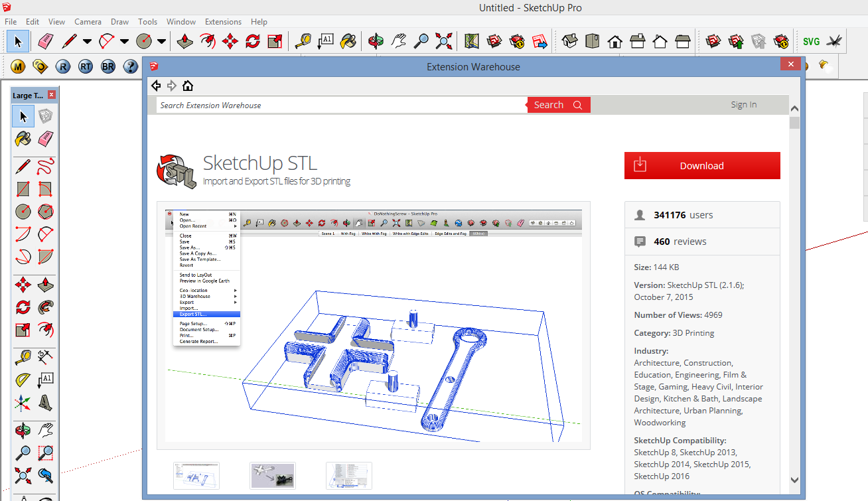The width and height of the screenshot is (868, 501).
Task: Activate the Push/Pull tool
Action: point(184,41)
